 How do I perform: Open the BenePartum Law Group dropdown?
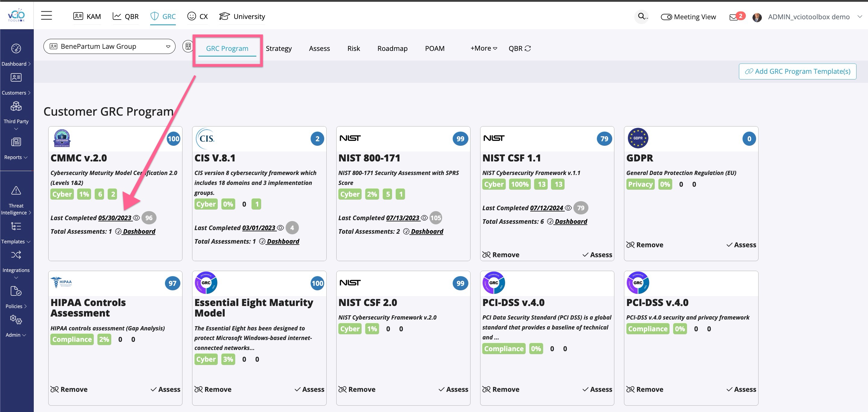(x=109, y=46)
